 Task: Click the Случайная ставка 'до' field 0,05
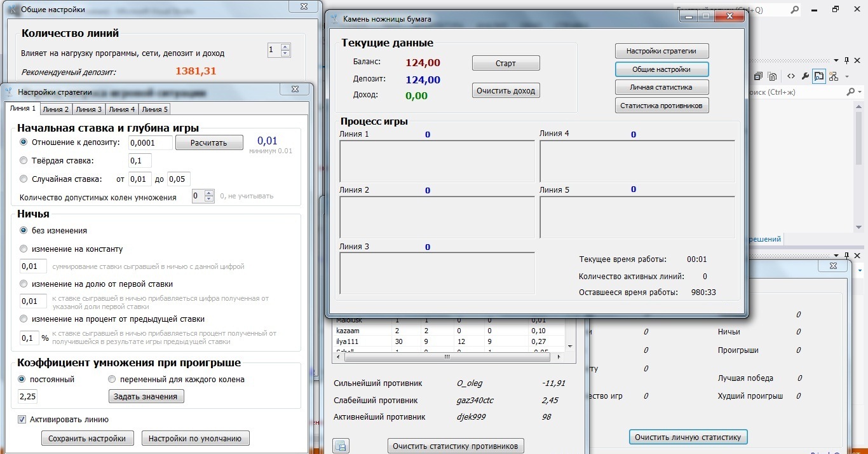(179, 179)
